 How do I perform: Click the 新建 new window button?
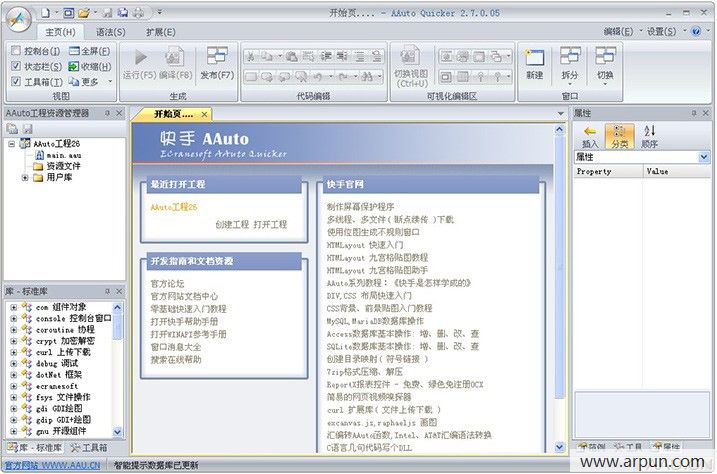pos(534,64)
